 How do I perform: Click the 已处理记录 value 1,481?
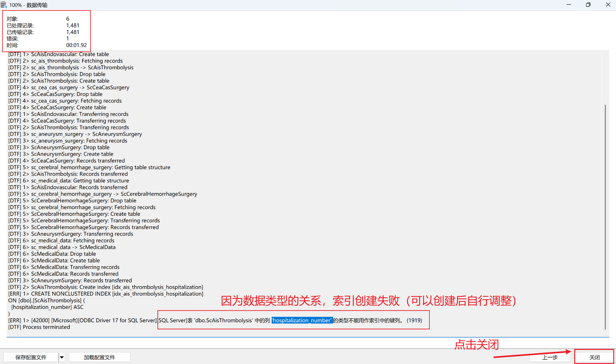point(73,25)
